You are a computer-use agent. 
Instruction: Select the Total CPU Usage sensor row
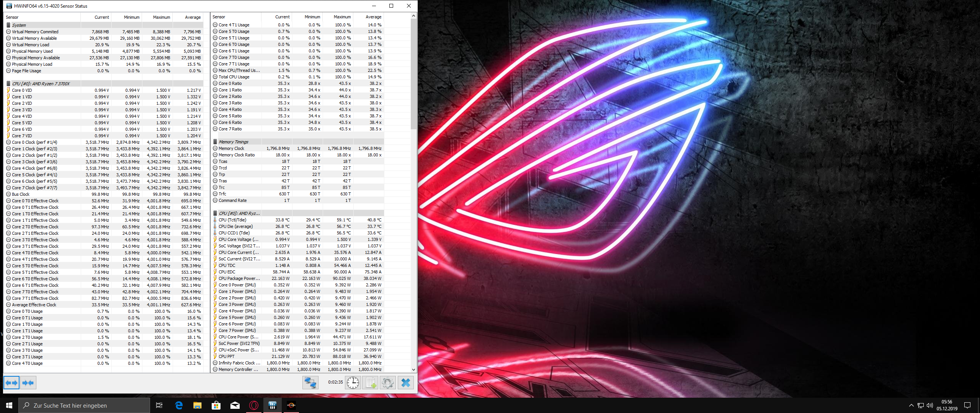point(234,77)
